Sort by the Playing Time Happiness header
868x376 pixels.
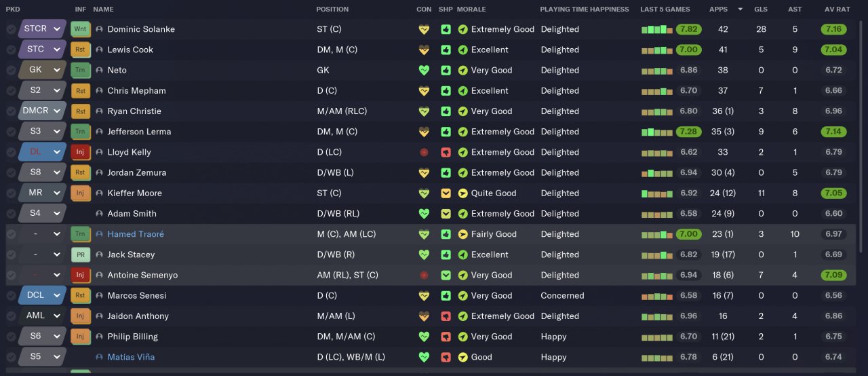coord(583,10)
